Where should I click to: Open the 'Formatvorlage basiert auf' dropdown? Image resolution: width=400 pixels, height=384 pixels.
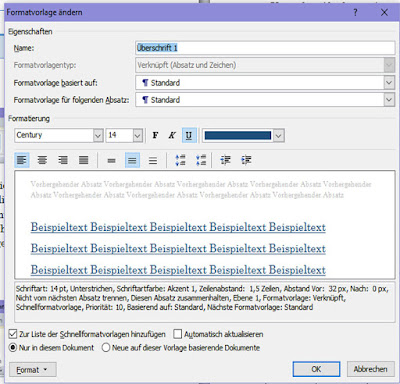click(389, 83)
